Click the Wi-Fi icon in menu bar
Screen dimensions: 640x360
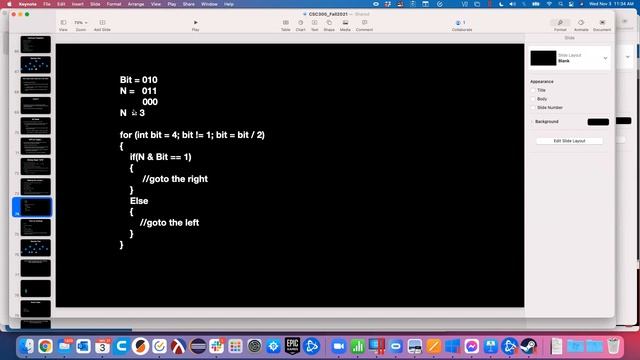(549, 4)
